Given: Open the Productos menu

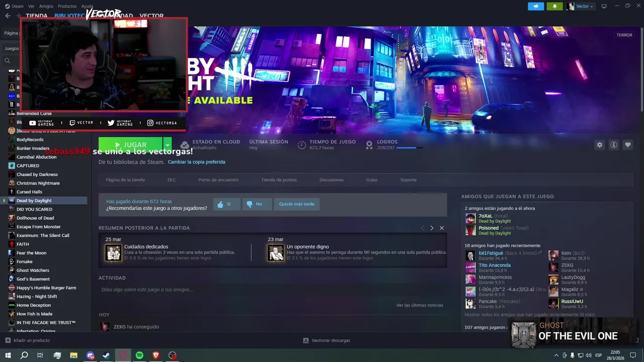Looking at the screenshot, I should click(x=67, y=6).
